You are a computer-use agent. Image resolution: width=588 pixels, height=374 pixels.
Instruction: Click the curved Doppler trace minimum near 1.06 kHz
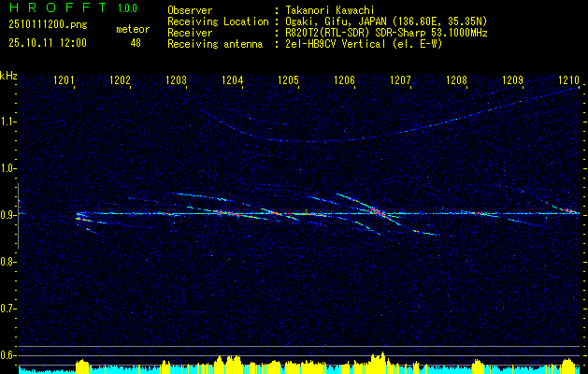[314, 141]
